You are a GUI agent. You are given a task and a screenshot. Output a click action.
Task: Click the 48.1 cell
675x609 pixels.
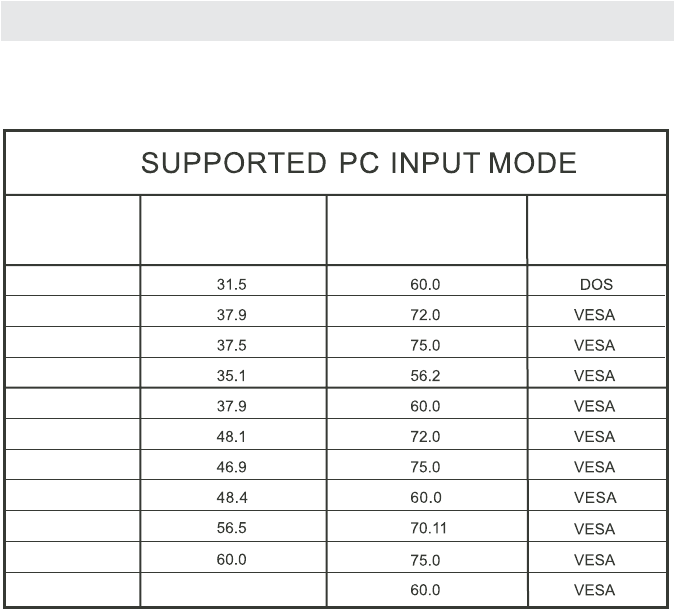[231, 437]
